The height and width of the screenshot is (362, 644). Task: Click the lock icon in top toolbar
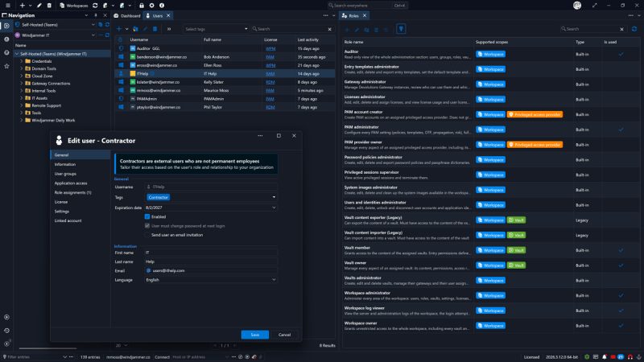[142, 6]
